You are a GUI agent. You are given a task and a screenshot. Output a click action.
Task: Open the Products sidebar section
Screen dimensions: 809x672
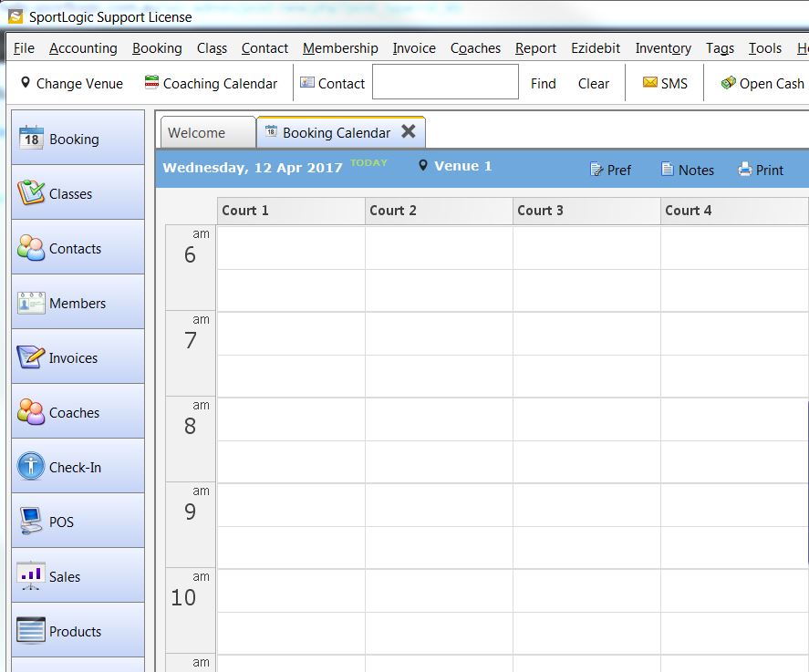pos(78,630)
